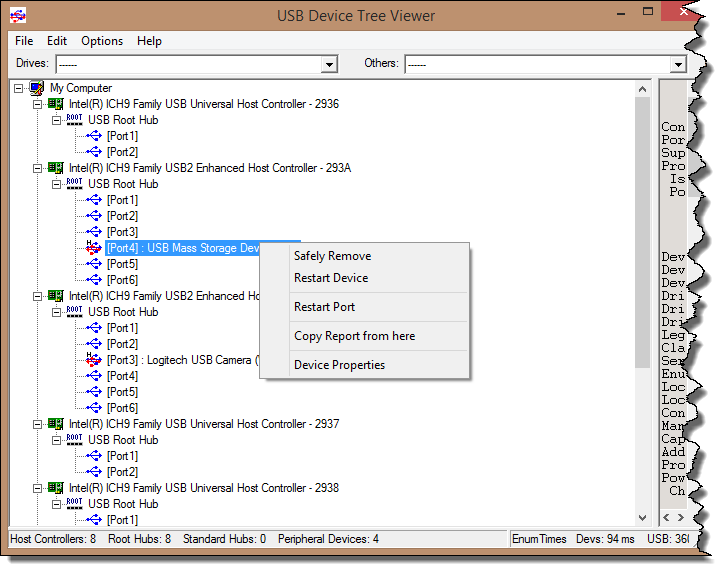Click the red USB icon of Mass Storage Port4
The width and height of the screenshot is (728, 571).
[94, 248]
